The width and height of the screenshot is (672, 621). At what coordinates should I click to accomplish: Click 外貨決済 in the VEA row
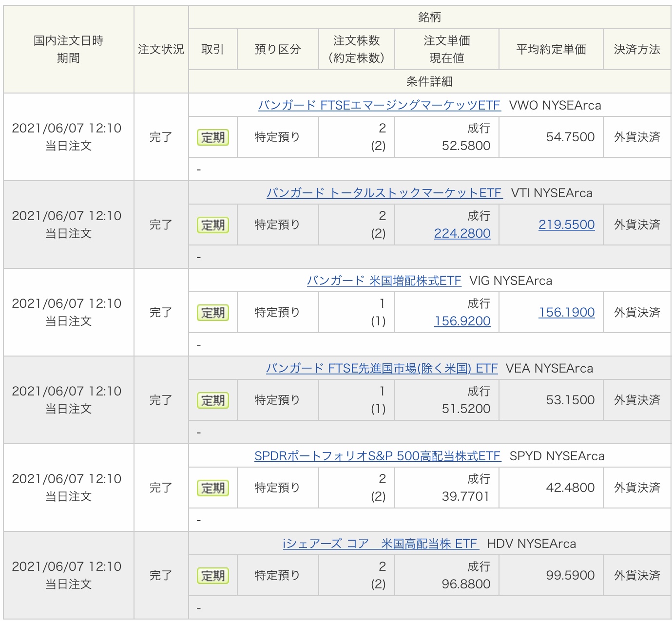637,400
